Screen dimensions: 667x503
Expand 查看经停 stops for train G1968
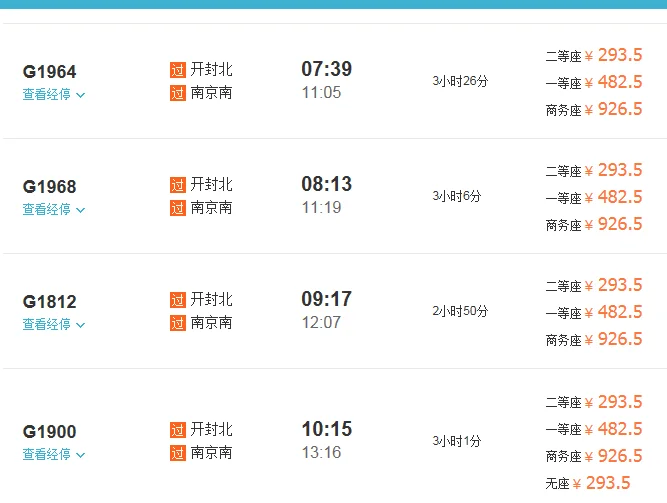point(54,210)
